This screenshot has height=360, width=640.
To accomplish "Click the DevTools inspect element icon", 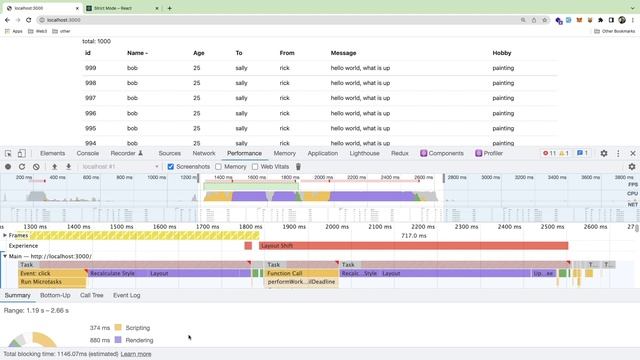I will (8, 153).
